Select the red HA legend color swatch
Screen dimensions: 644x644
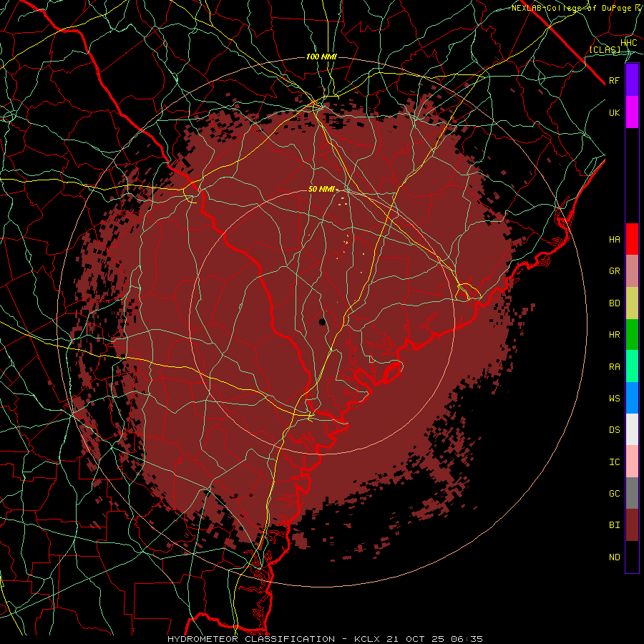point(632,239)
